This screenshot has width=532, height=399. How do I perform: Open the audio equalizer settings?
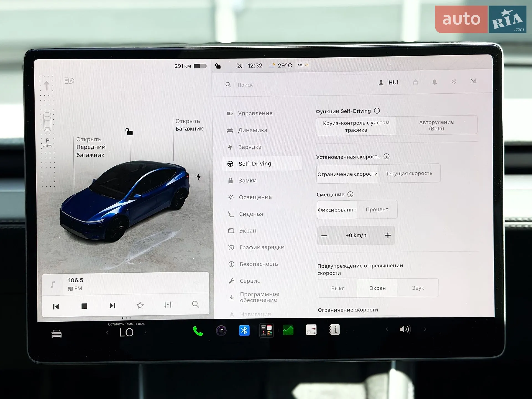pyautogui.click(x=168, y=305)
